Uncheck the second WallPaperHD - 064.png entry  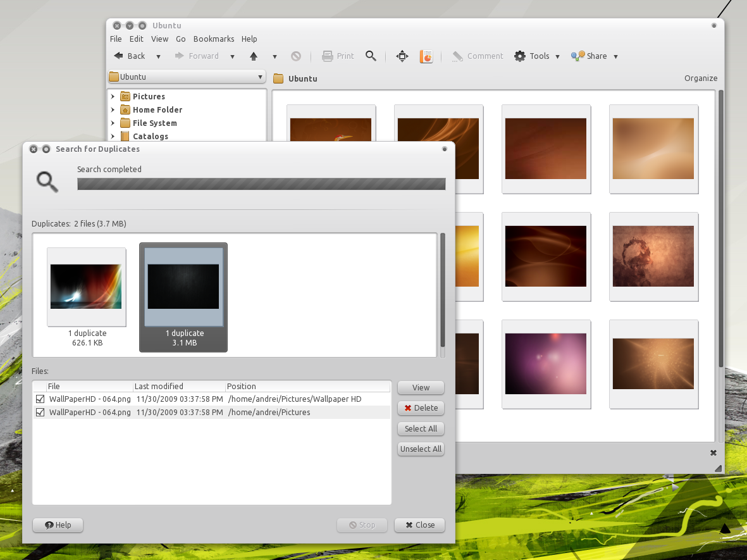[x=41, y=411]
